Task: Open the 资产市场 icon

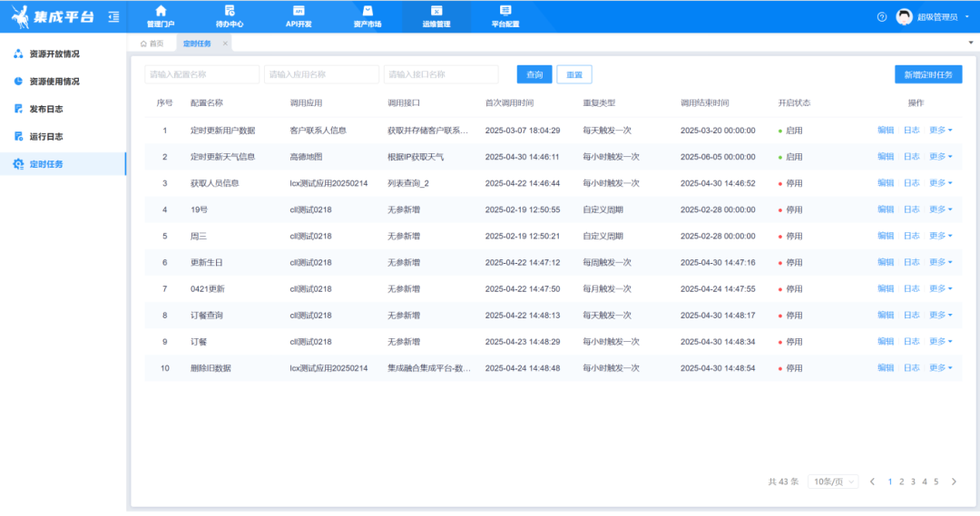Action: point(367,11)
